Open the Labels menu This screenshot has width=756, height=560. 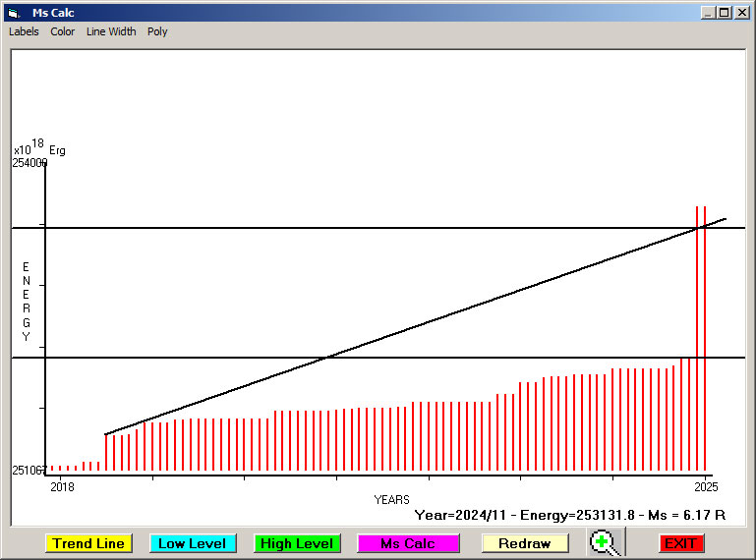[x=24, y=31]
